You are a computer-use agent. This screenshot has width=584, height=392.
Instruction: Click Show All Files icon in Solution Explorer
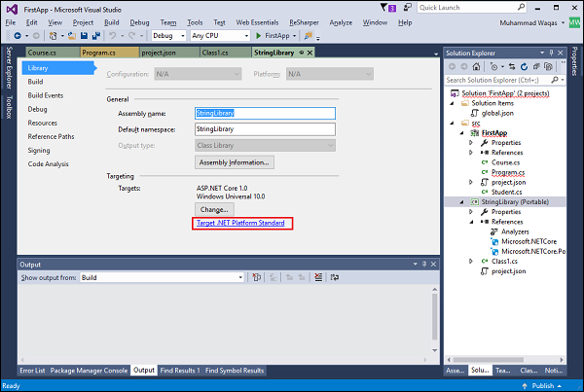(548, 67)
